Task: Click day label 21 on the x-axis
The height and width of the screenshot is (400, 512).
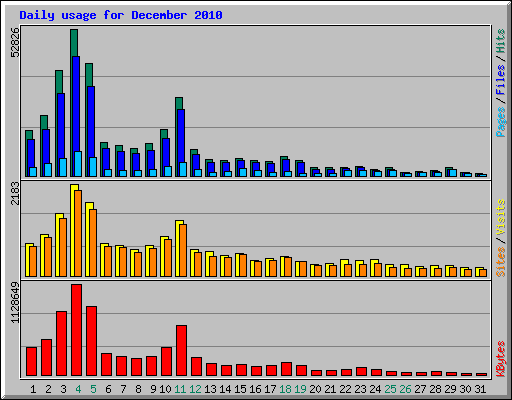Action: [330, 389]
